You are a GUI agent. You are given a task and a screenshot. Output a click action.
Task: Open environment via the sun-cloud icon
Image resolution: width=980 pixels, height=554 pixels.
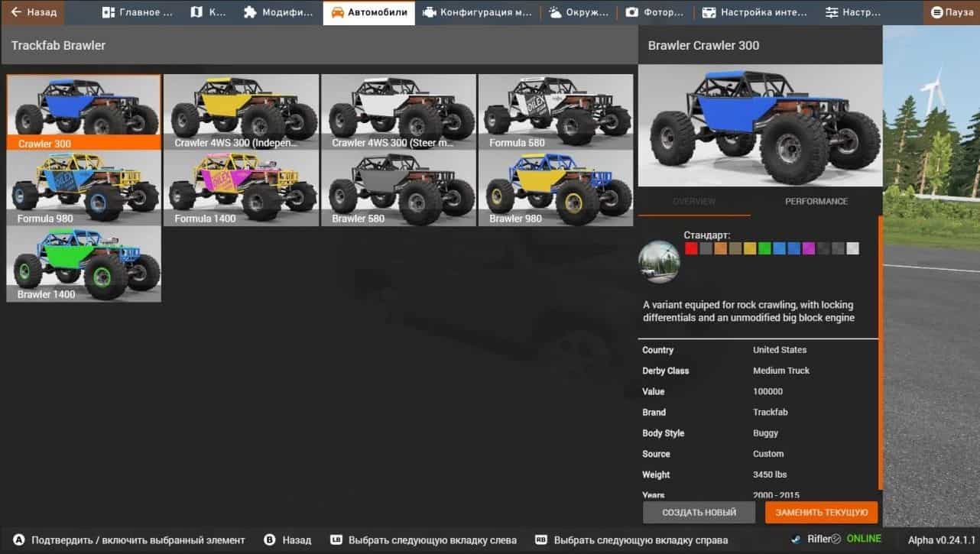tap(555, 12)
